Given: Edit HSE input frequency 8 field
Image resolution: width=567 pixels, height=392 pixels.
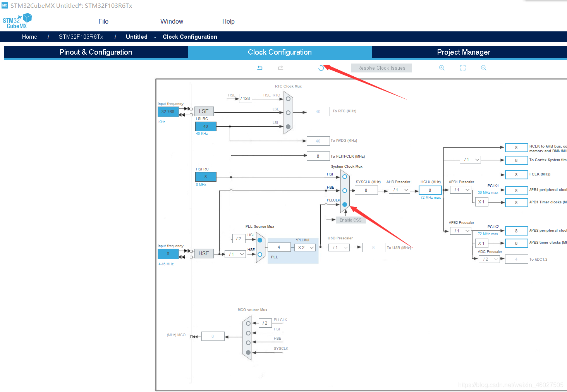Looking at the screenshot, I should coord(168,254).
